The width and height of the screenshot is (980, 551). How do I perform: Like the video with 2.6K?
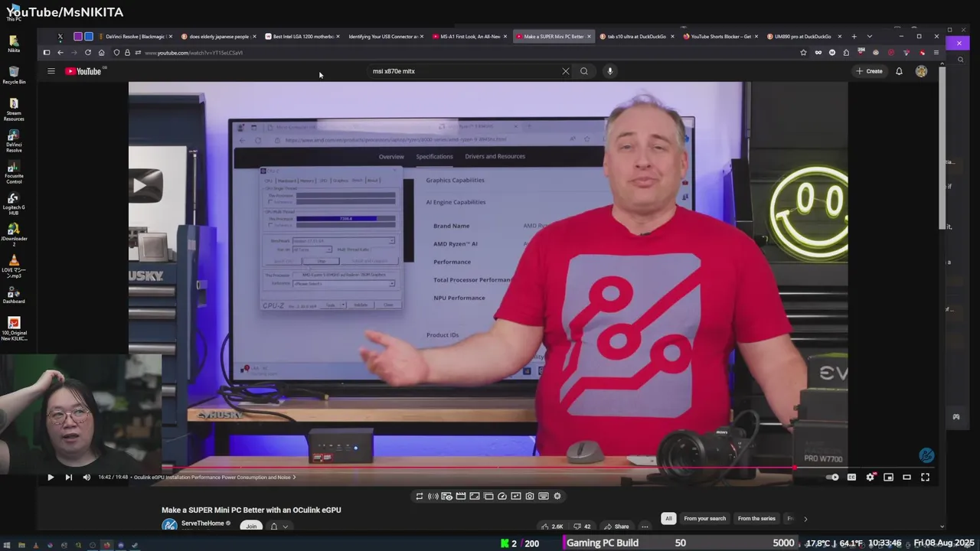(x=552, y=526)
